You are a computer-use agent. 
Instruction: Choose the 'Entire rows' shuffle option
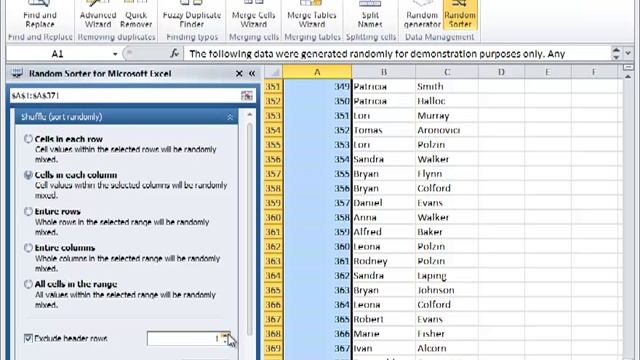point(28,211)
